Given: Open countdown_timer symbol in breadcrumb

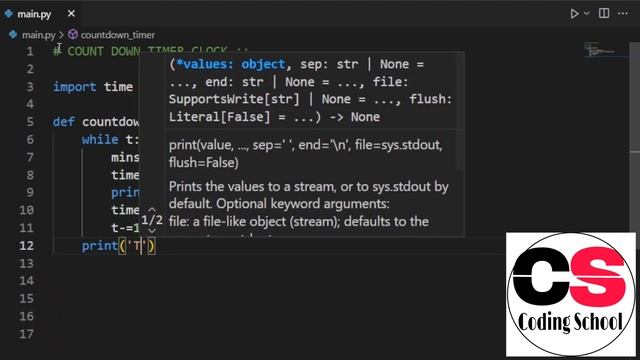Looking at the screenshot, I should pyautogui.click(x=118, y=35).
